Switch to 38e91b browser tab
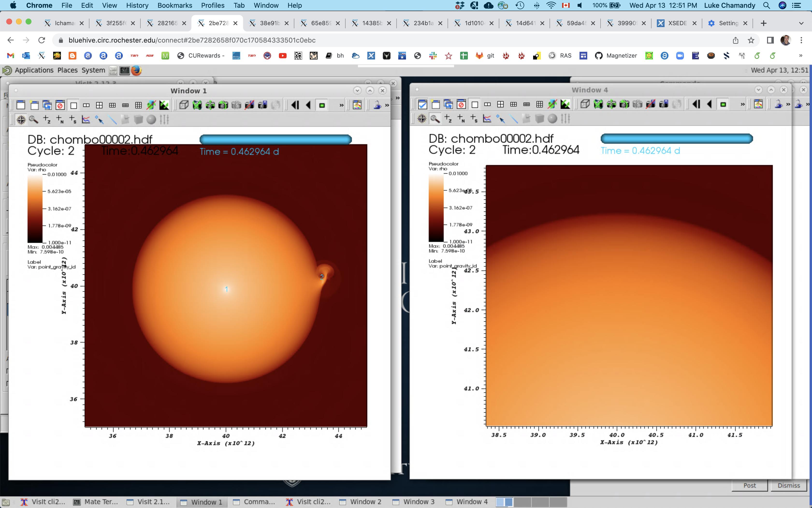 click(270, 23)
